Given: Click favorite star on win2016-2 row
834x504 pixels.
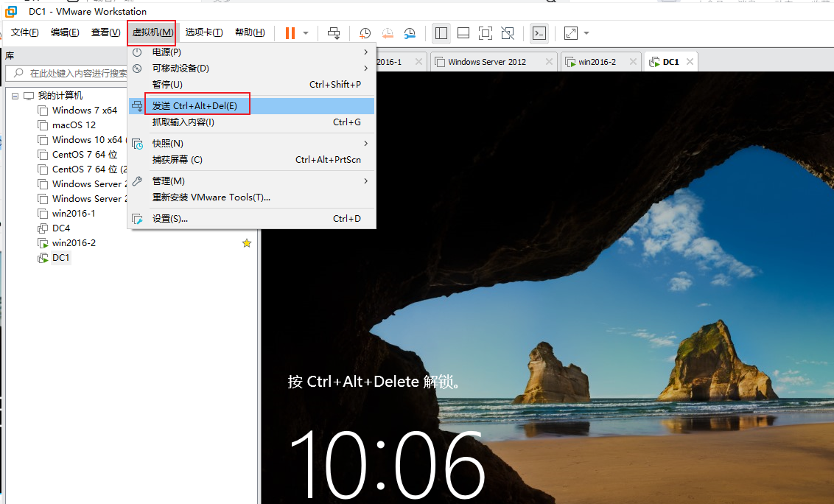Looking at the screenshot, I should pyautogui.click(x=247, y=243).
